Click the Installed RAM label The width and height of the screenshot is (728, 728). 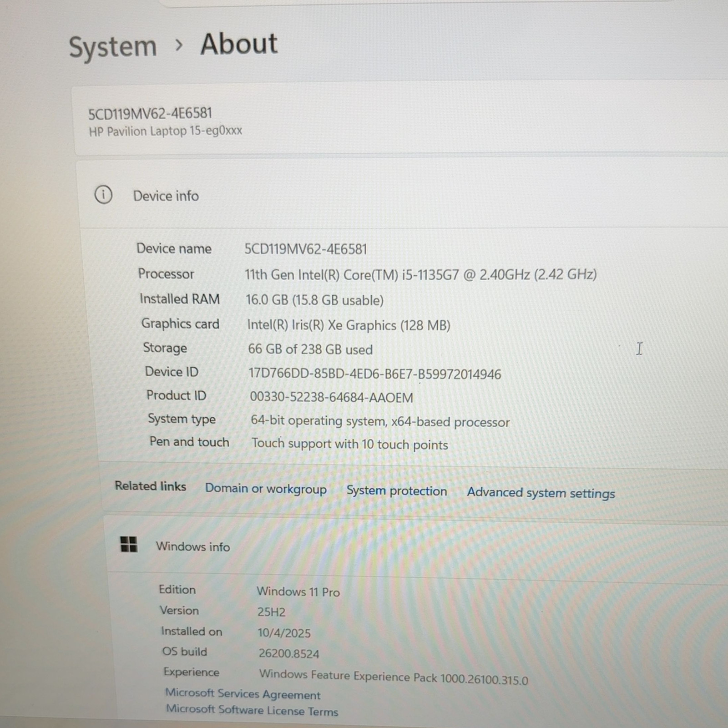click(180, 299)
